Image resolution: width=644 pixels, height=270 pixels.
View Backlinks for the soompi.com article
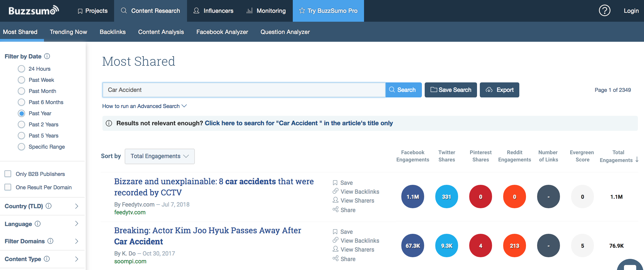356,240
